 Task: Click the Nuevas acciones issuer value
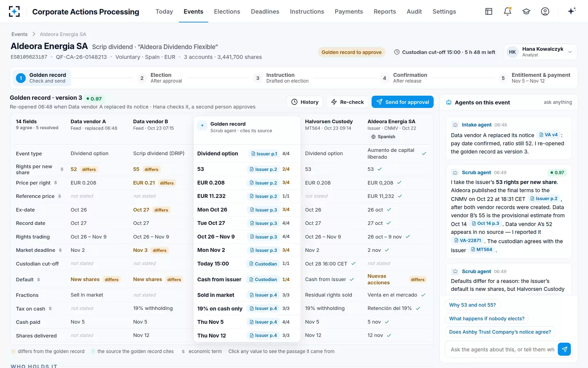[x=379, y=279]
